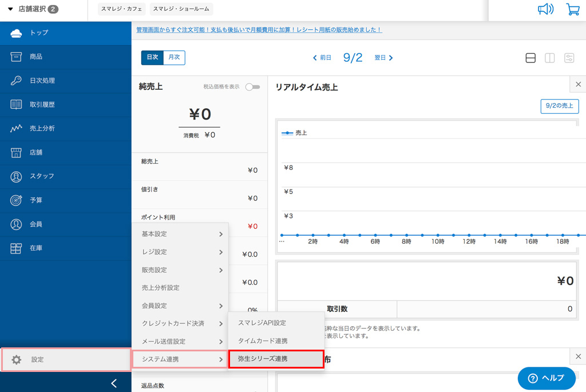This screenshot has width=586, height=392.
Task: Click the 売上 legend entry in chart
Action: point(294,133)
